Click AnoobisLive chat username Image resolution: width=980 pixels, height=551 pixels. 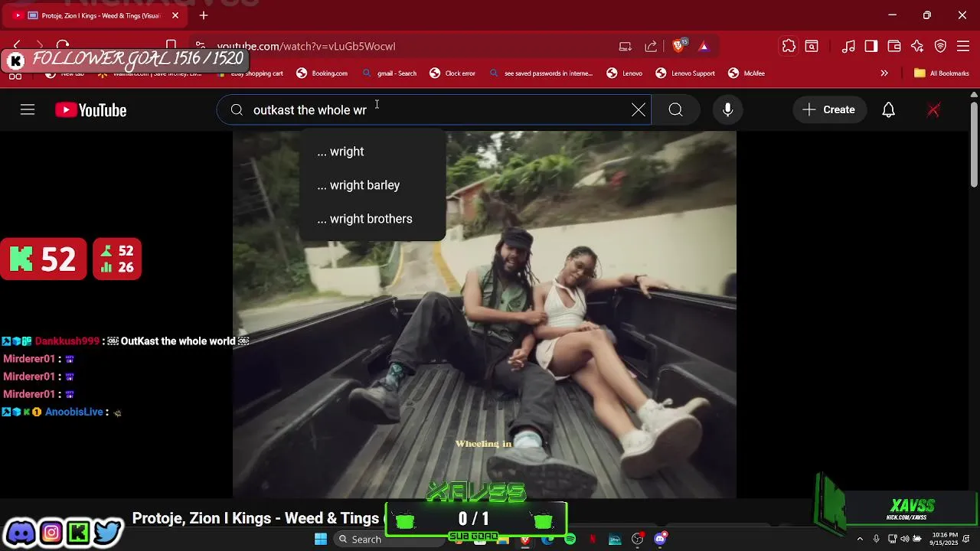coord(73,412)
